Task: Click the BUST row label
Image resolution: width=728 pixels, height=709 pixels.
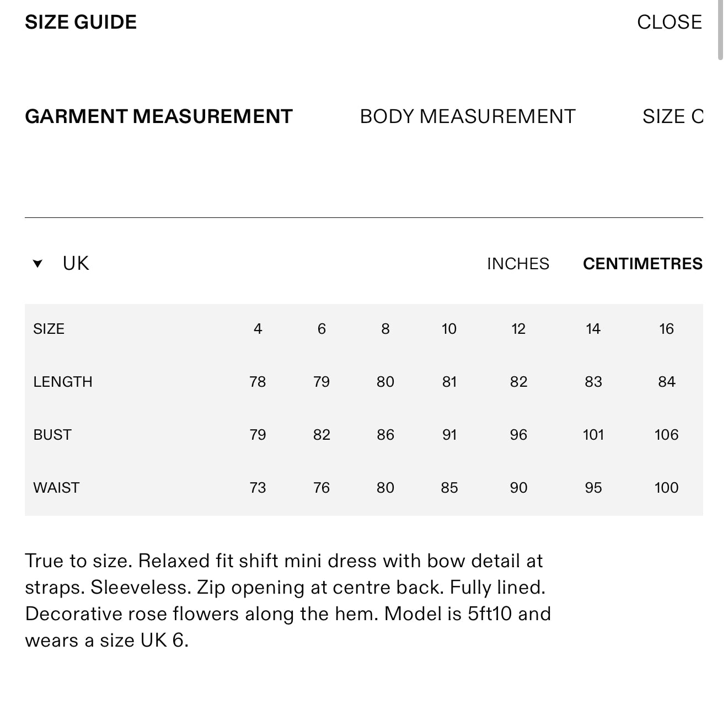Action: click(52, 435)
